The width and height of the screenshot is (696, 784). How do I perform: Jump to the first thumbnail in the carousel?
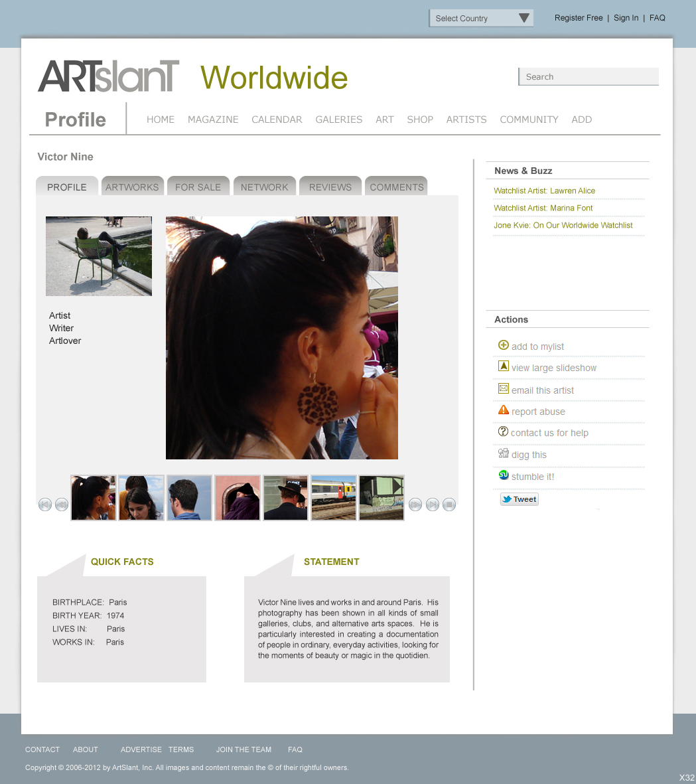pyautogui.click(x=45, y=505)
